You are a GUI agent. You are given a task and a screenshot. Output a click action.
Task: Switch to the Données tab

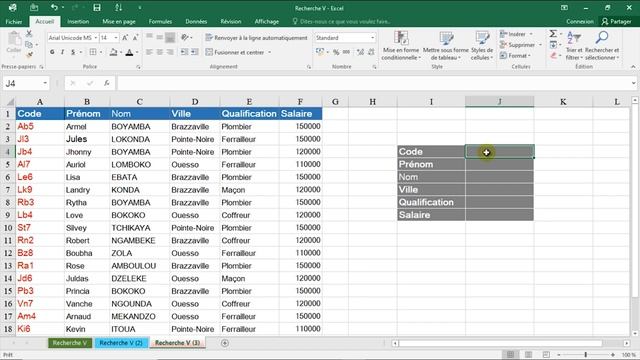[x=196, y=21]
